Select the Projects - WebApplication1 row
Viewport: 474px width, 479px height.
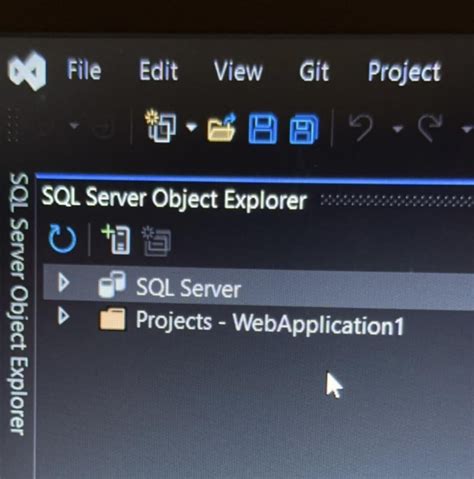point(259,322)
